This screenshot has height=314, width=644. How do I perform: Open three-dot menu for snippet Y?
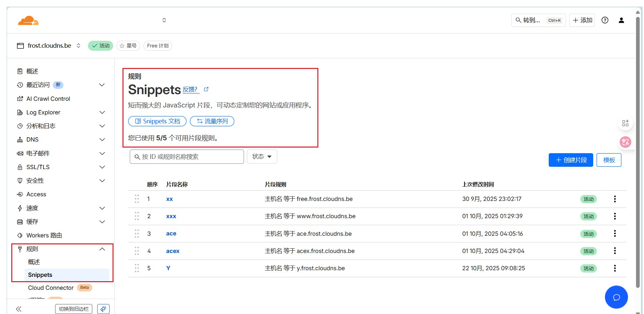pyautogui.click(x=615, y=268)
